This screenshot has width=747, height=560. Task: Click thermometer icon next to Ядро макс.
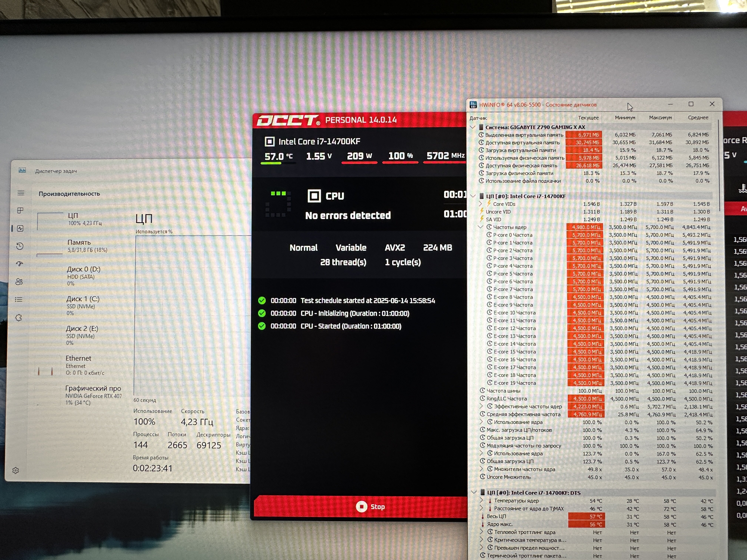pyautogui.click(x=483, y=524)
